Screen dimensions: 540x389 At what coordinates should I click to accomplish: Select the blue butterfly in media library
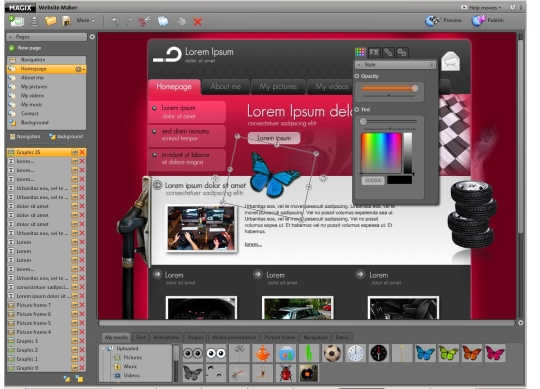coord(425,353)
